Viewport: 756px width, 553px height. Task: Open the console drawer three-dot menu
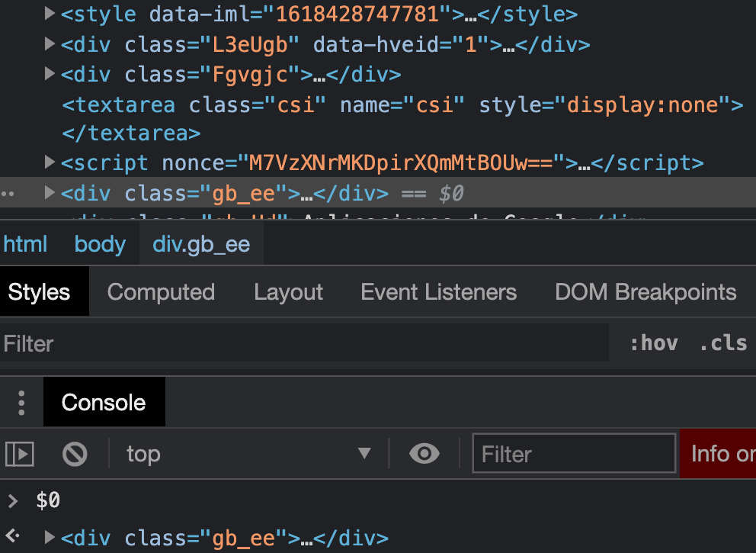pyautogui.click(x=21, y=403)
